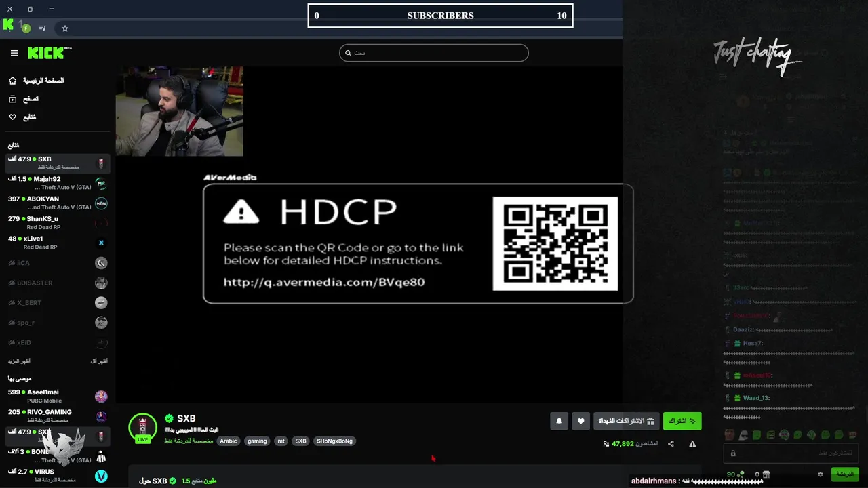Click the HDCP QR code
Screen dimensions: 868x488
coord(555,243)
